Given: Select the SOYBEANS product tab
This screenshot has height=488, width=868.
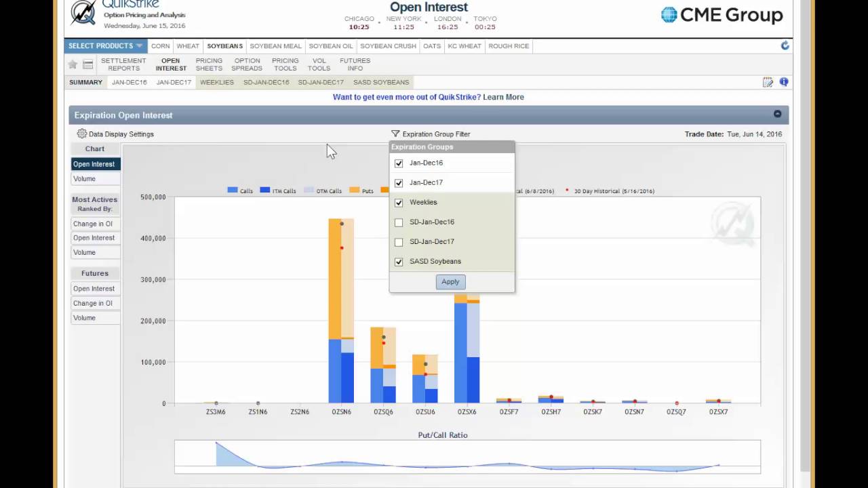Looking at the screenshot, I should click(224, 46).
